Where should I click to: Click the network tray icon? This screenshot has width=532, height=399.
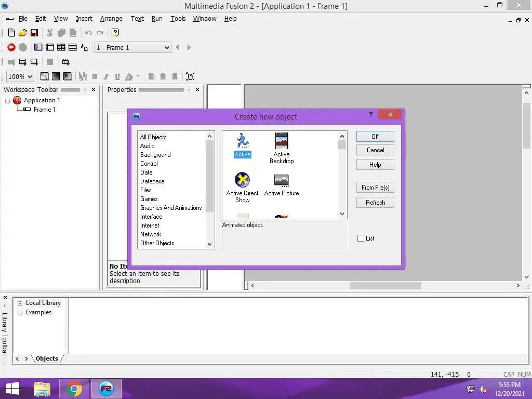click(471, 389)
